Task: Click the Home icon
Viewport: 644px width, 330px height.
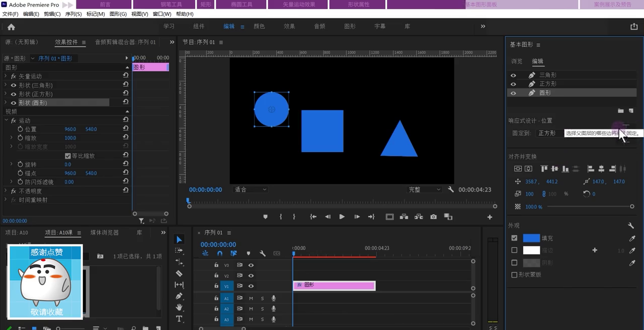Action: pyautogui.click(x=11, y=27)
